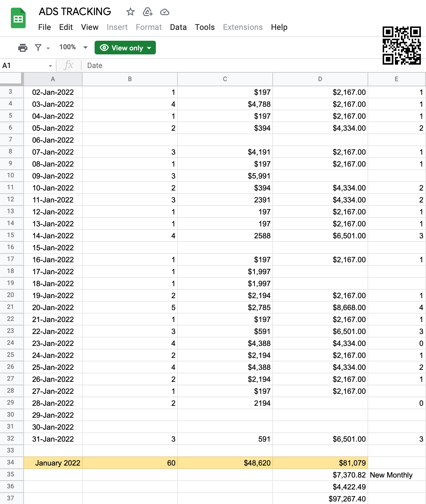Click the print icon

(23, 48)
